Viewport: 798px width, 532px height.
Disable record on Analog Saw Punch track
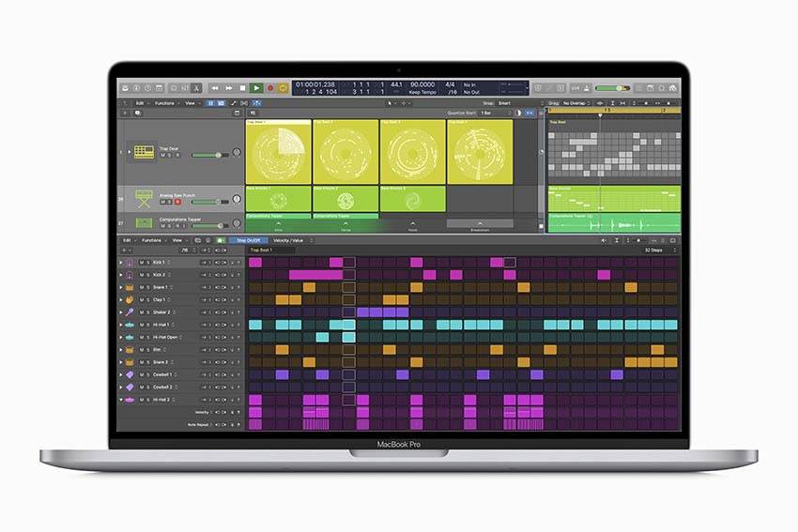pyautogui.click(x=177, y=202)
